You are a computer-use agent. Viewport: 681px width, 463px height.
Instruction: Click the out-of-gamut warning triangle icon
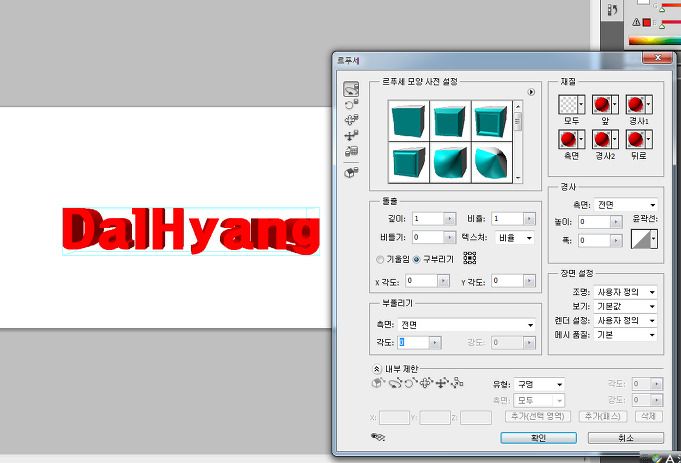tap(636, 22)
